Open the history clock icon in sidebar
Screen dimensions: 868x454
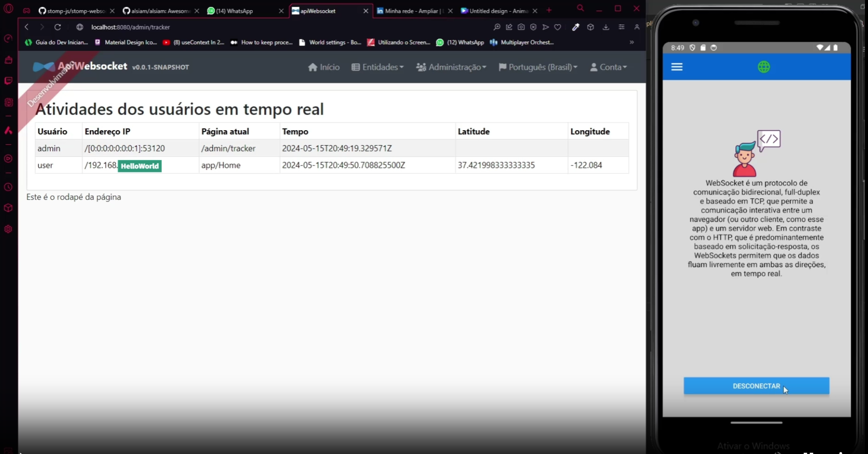click(x=9, y=187)
